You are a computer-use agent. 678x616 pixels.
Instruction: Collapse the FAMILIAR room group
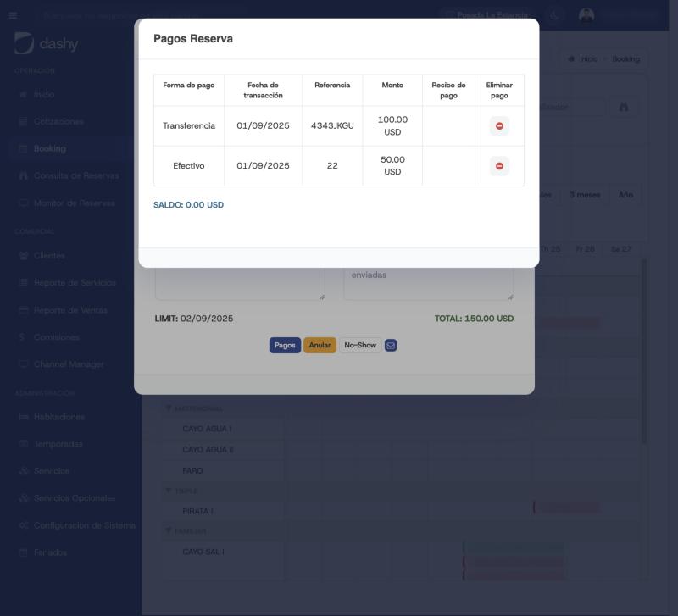tap(169, 530)
